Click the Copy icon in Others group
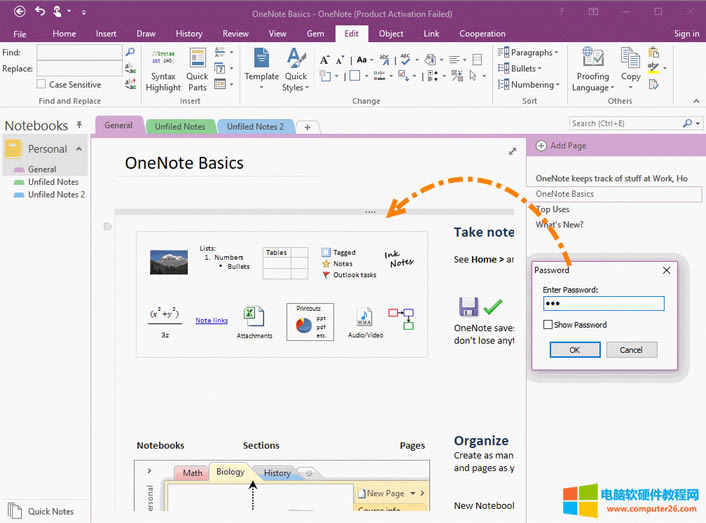Screen dimensions: 706x523 pos(630,65)
